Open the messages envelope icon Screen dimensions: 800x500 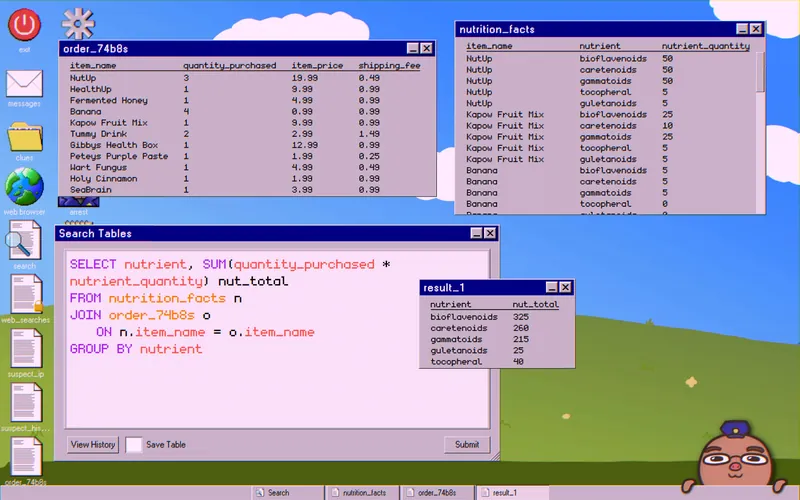(x=24, y=84)
